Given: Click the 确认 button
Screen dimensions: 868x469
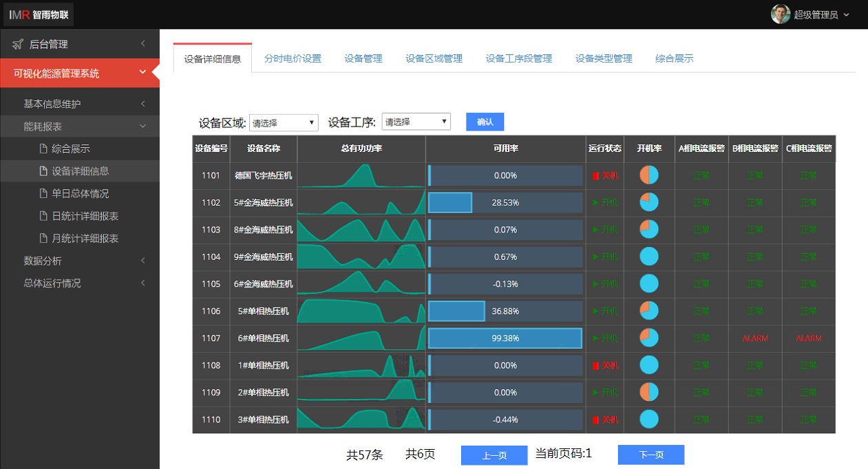Looking at the screenshot, I should point(485,122).
